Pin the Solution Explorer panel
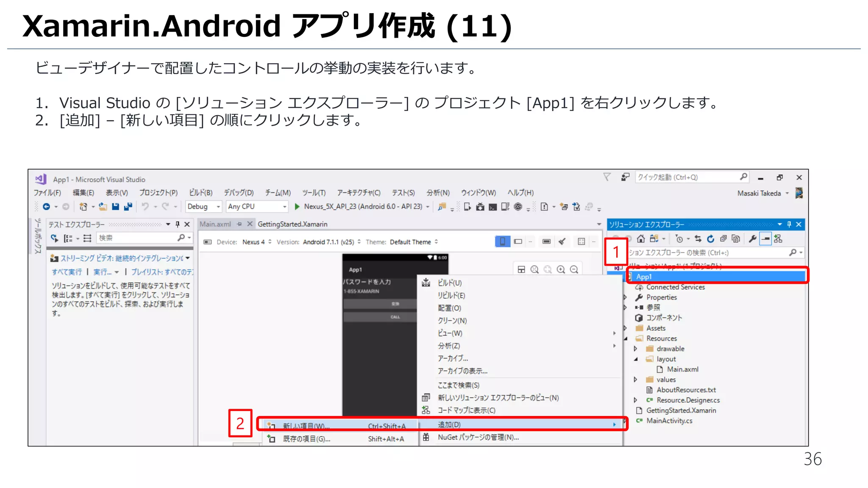Viewport: 868px width, 488px height. (789, 224)
